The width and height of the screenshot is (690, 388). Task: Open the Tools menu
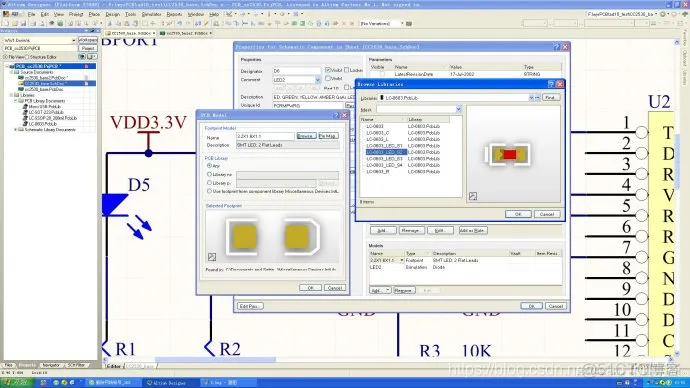pyautogui.click(x=131, y=15)
